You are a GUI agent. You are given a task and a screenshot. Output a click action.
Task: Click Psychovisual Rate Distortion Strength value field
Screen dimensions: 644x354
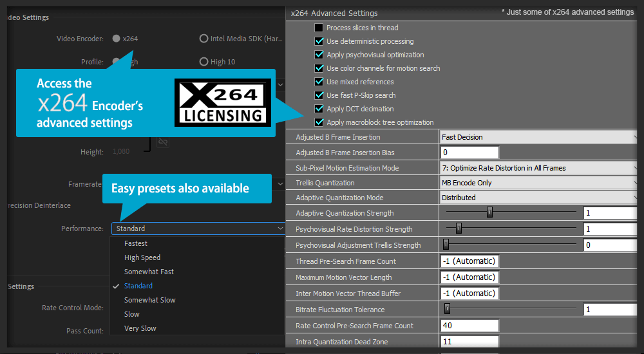(611, 228)
